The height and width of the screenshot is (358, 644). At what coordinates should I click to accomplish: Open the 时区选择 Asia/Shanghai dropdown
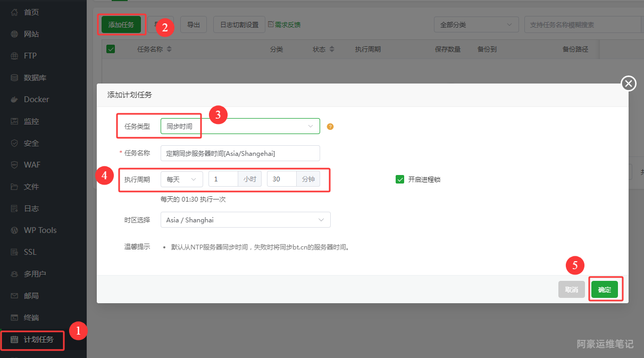(245, 220)
